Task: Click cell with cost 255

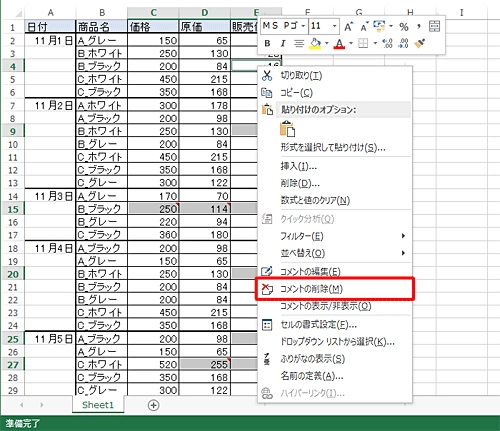Action: pyautogui.click(x=205, y=365)
